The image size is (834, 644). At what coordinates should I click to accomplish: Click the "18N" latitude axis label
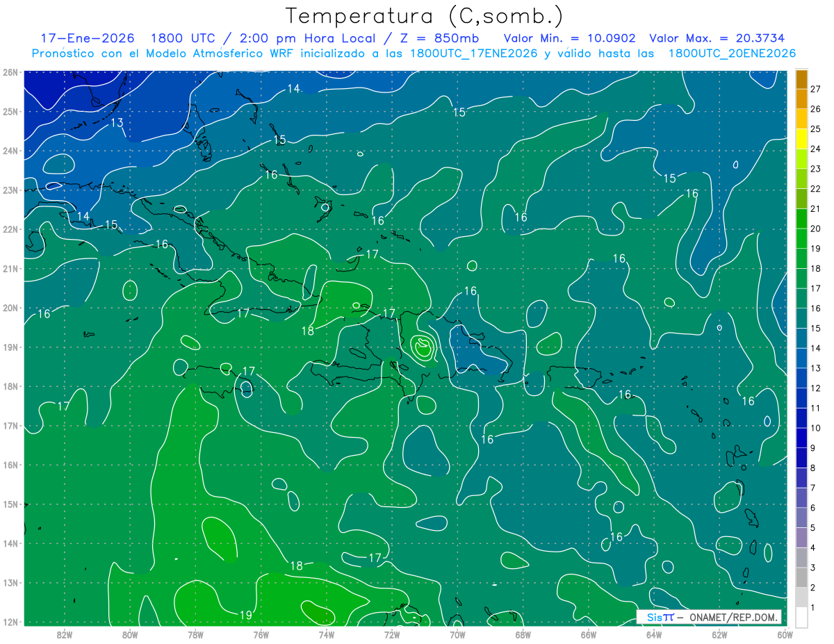10,386
